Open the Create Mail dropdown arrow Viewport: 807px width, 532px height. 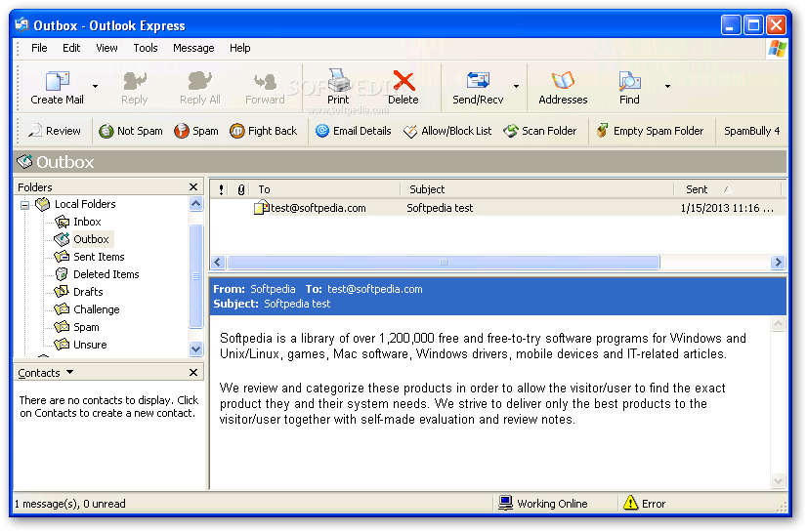95,86
